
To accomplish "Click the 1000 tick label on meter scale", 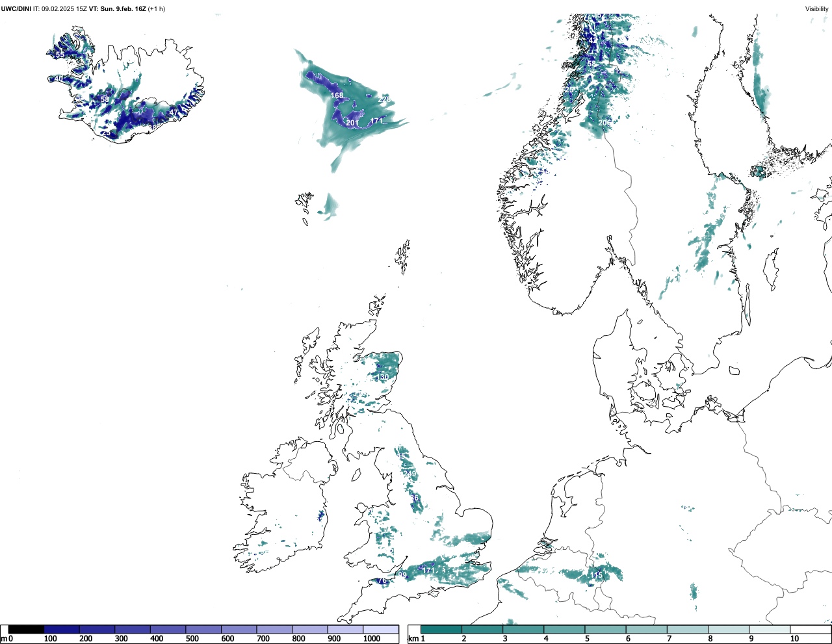I will tap(372, 639).
